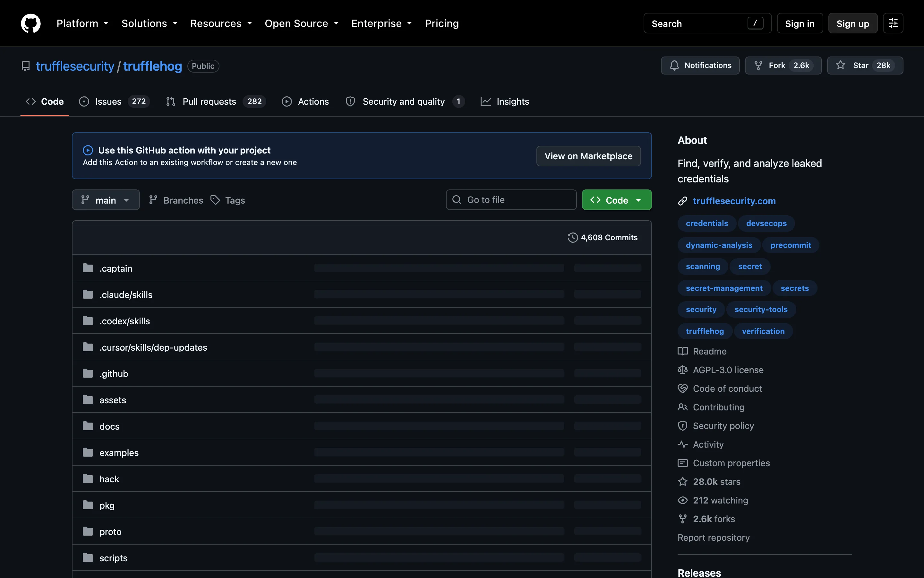Viewport: 924px width, 578px height.
Task: Click the book icon beside Readme
Action: (x=682, y=351)
